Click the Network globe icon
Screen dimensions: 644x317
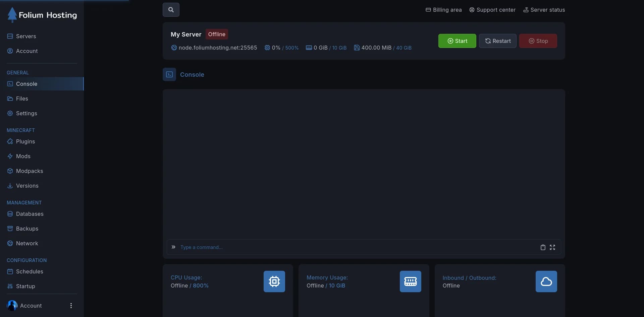[10, 243]
